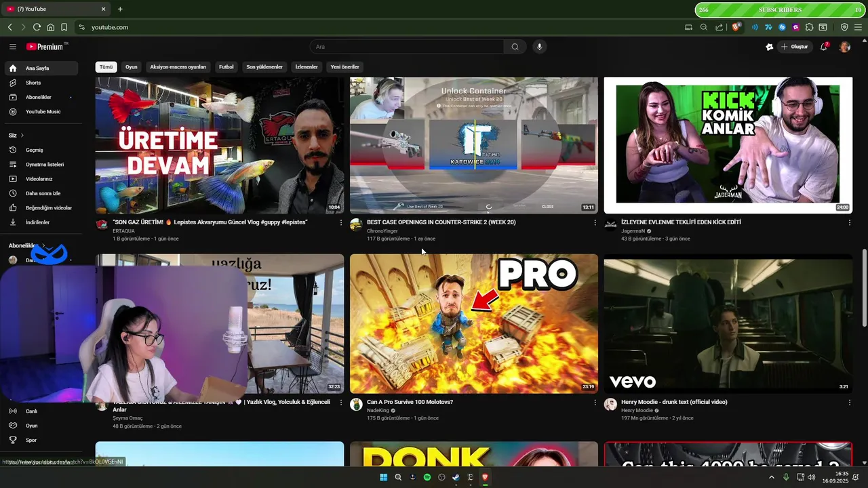Viewport: 868px width, 488px height.
Task: Open the Brave main hamburger menu
Action: [858, 27]
